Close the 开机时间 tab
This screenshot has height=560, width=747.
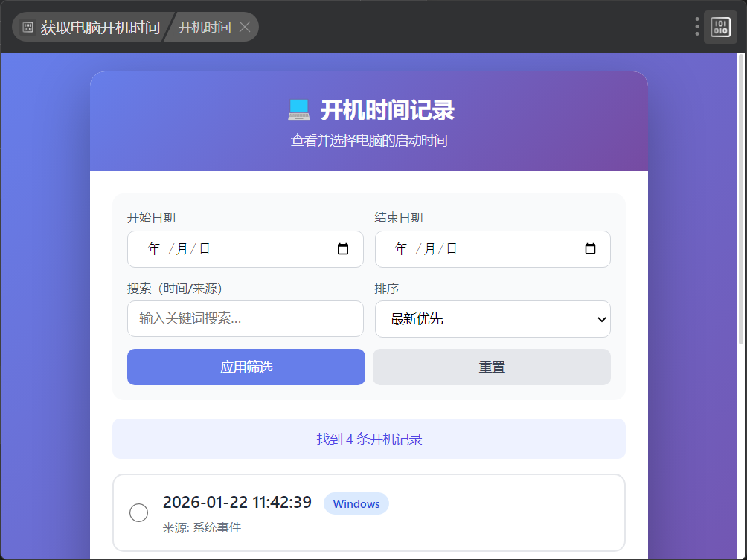[x=245, y=28]
